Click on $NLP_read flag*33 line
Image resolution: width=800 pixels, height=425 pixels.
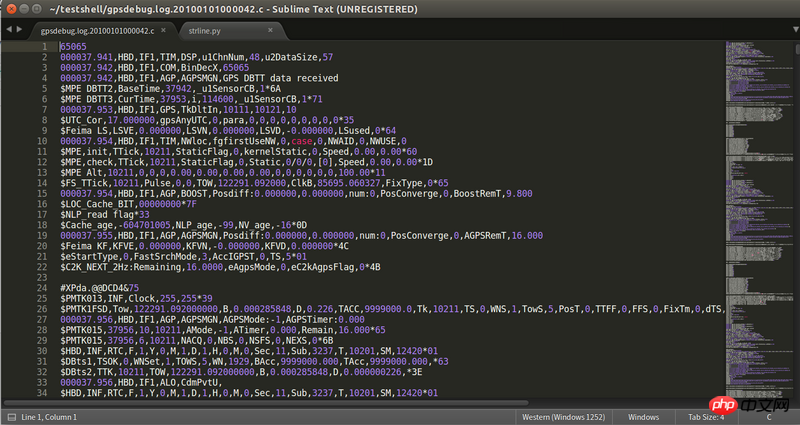click(105, 214)
